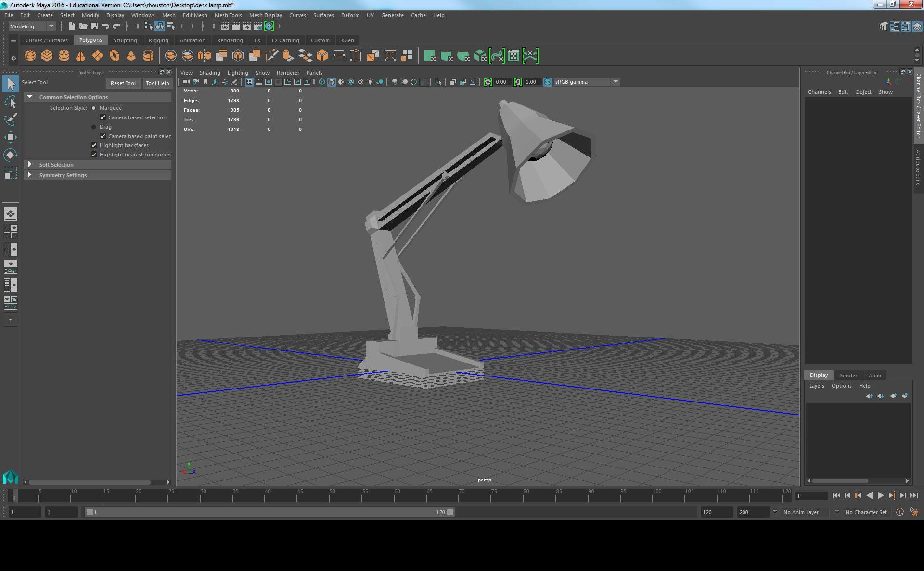Open the sRGB gamma view transform dropdown
The height and width of the screenshot is (571, 924).
(x=587, y=82)
